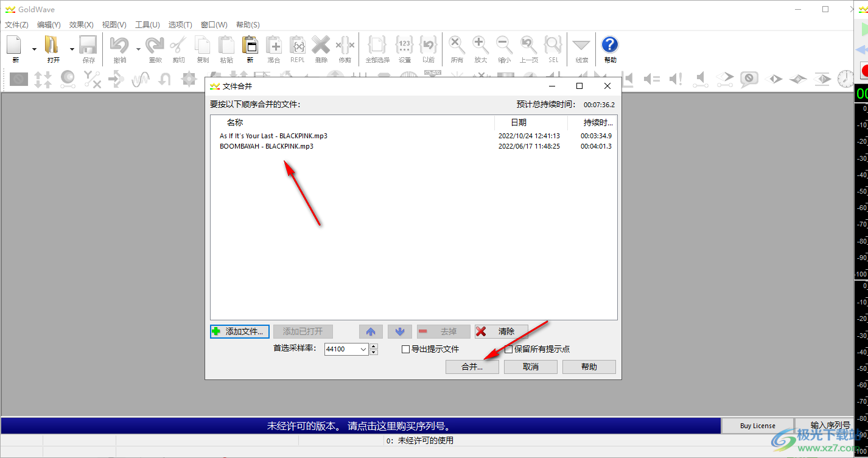Screen dimensions: 868x458
Task: Expand the 新 button dropdown arrow
Action: [x=34, y=49]
